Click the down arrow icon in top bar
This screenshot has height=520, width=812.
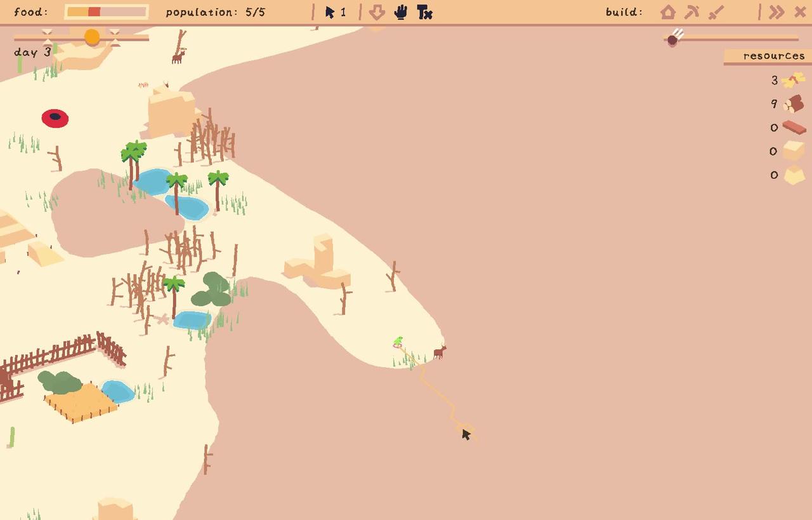click(377, 12)
